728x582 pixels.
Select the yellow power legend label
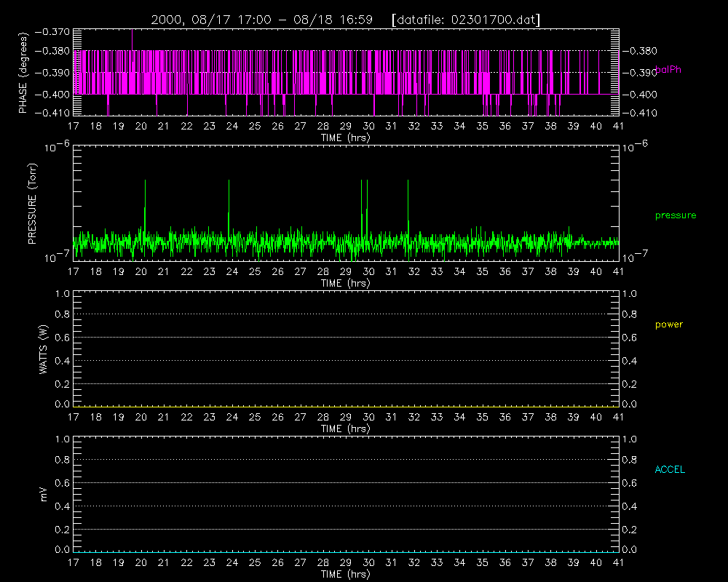click(668, 324)
